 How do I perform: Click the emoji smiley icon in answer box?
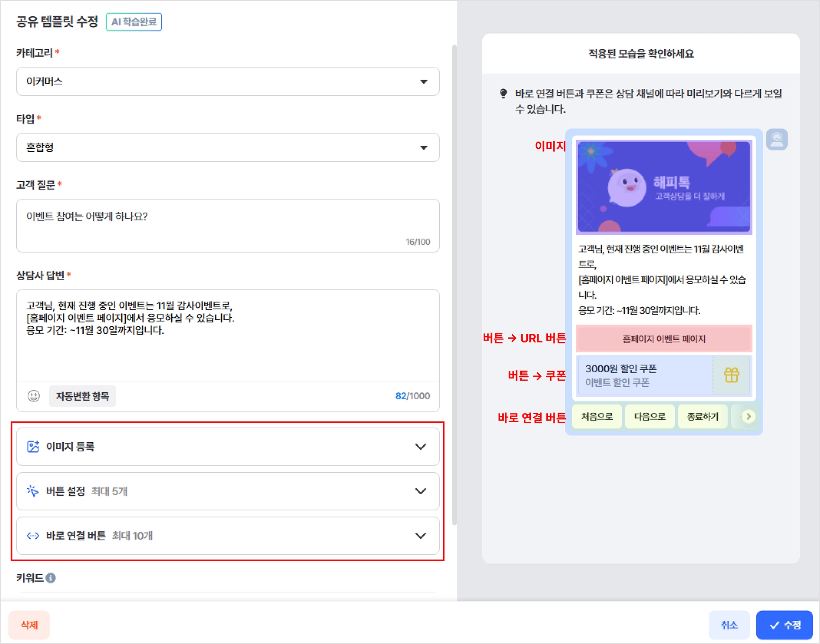(34, 396)
